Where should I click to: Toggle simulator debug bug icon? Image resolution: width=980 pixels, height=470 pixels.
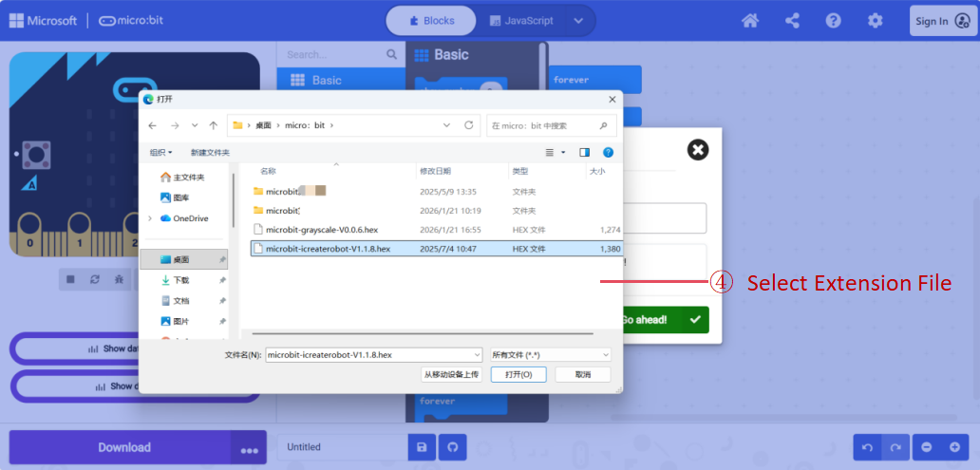tap(119, 279)
